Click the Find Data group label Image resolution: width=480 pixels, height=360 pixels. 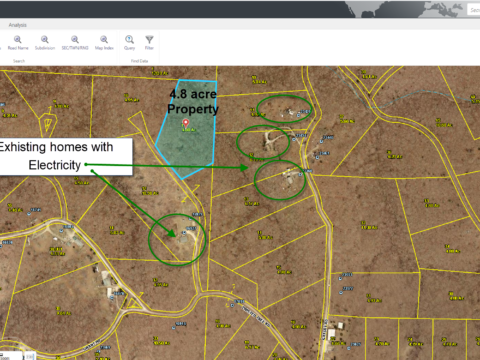coord(139,61)
